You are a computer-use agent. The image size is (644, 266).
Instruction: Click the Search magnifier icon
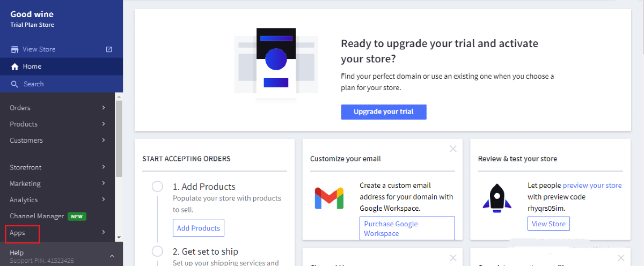point(14,84)
